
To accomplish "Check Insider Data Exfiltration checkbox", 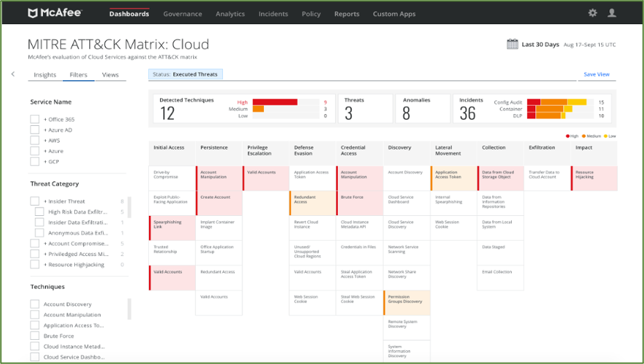I will [x=39, y=222].
